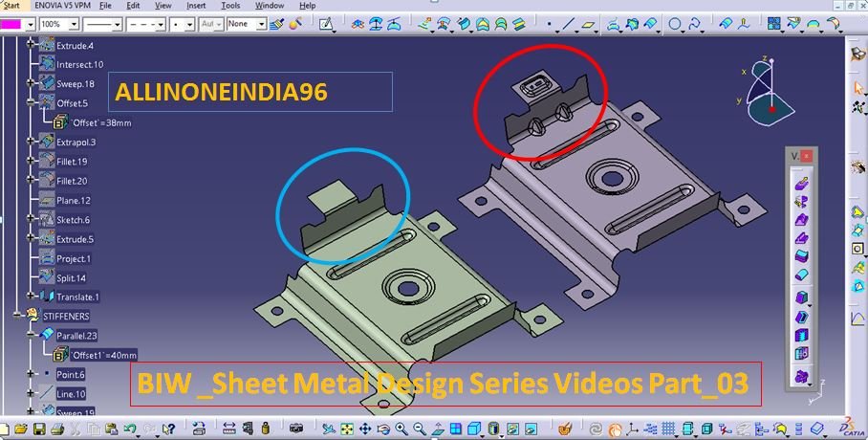Open the Edit menu

point(134,6)
